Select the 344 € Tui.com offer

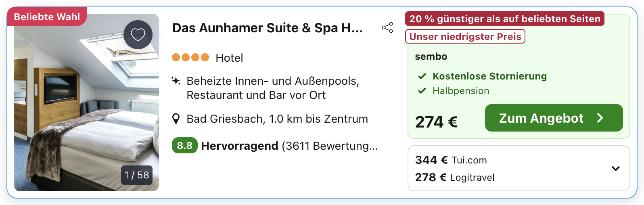coord(451,160)
